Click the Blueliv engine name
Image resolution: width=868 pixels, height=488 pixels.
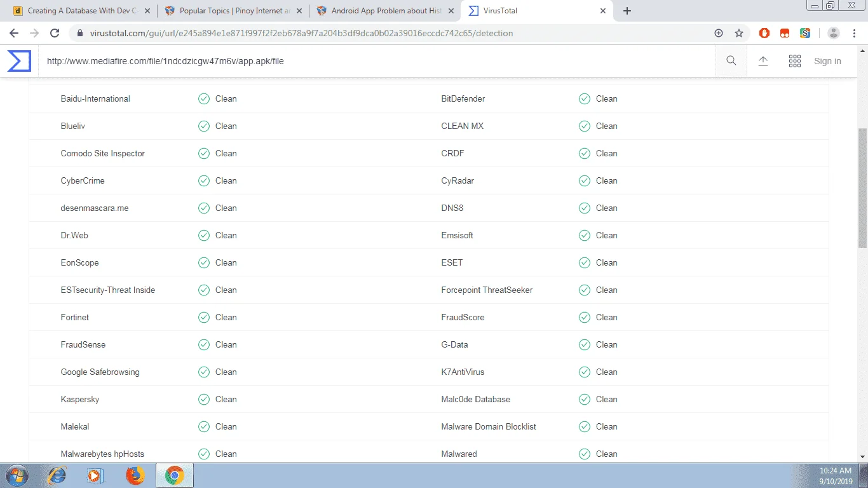coord(73,126)
